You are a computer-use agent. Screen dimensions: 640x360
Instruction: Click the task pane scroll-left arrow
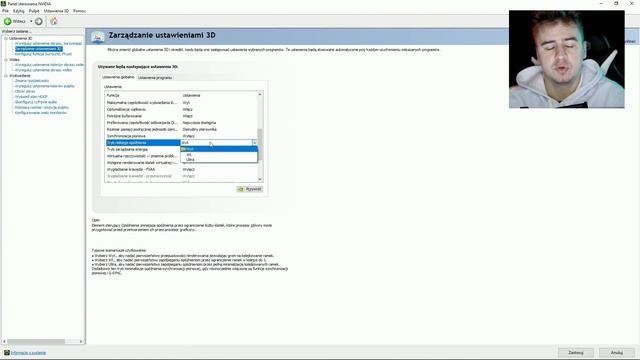[x=4, y=341]
